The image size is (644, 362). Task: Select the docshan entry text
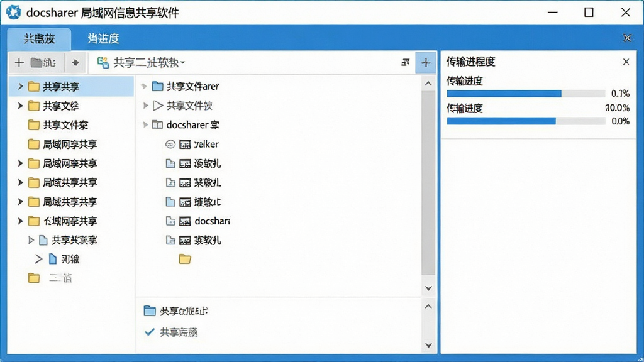(x=212, y=221)
